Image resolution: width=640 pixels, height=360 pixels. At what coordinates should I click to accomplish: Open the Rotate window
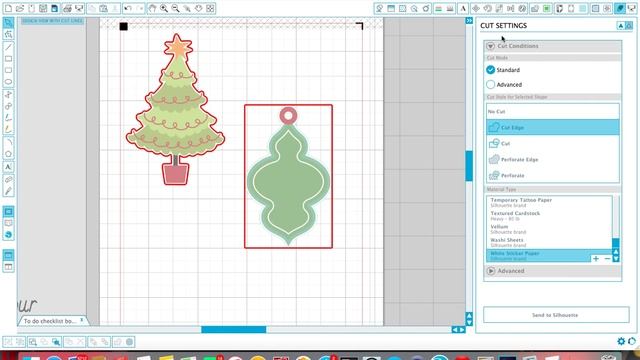(487, 8)
